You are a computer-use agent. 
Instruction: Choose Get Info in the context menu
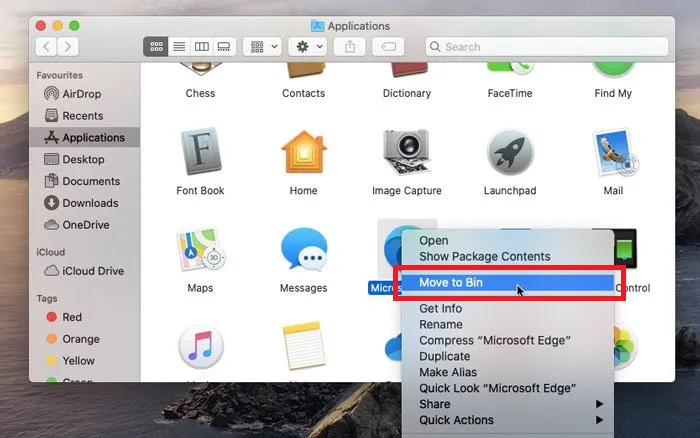point(508,308)
